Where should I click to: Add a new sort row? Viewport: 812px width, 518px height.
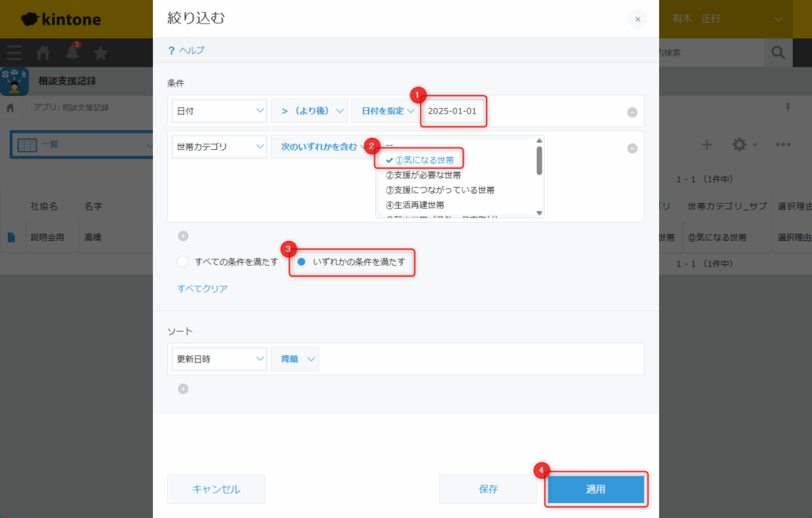coord(183,389)
